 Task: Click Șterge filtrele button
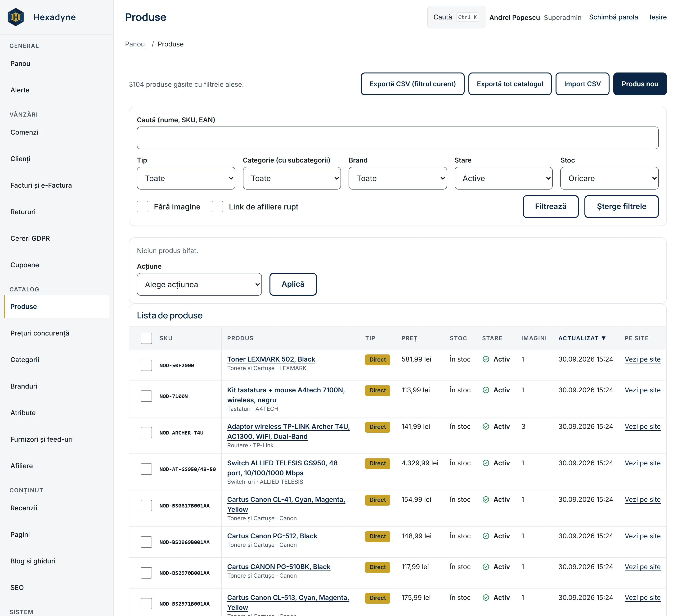(621, 206)
